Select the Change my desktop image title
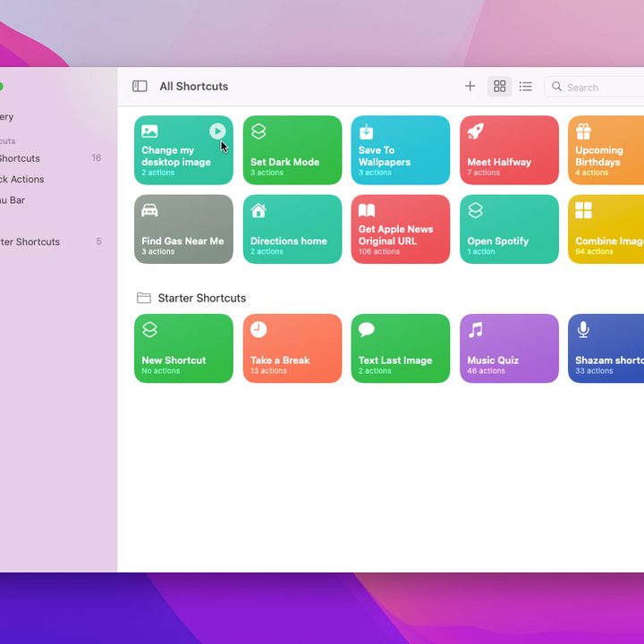The width and height of the screenshot is (644, 644). tap(176, 156)
